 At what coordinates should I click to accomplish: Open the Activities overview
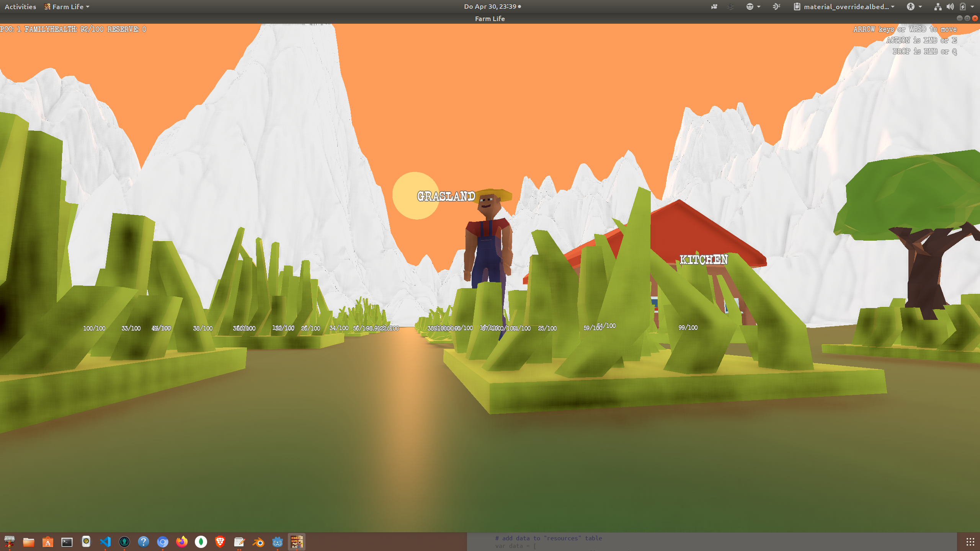20,7
